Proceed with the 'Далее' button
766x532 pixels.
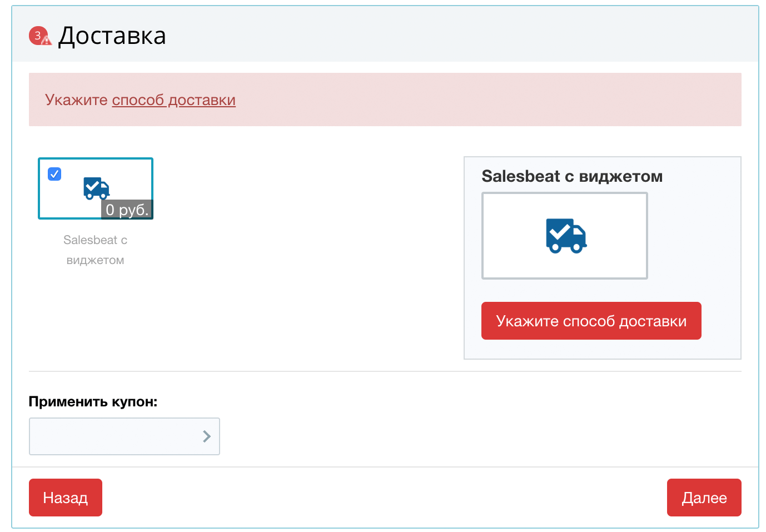point(704,498)
